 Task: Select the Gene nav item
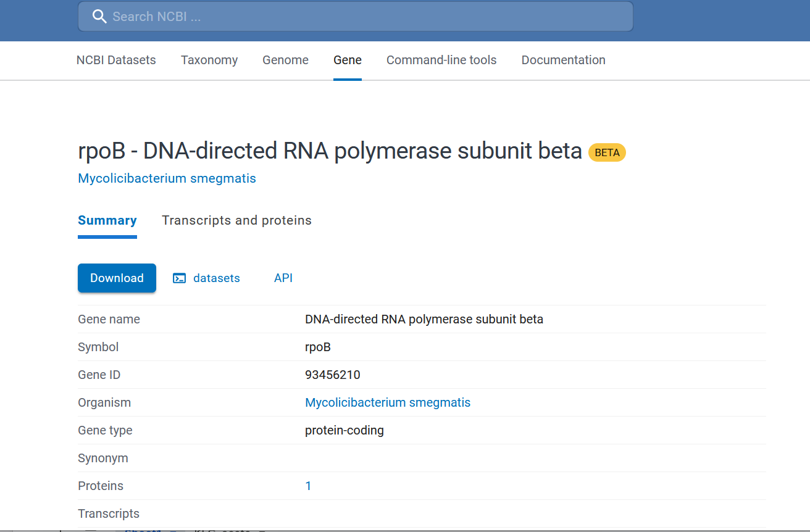348,60
